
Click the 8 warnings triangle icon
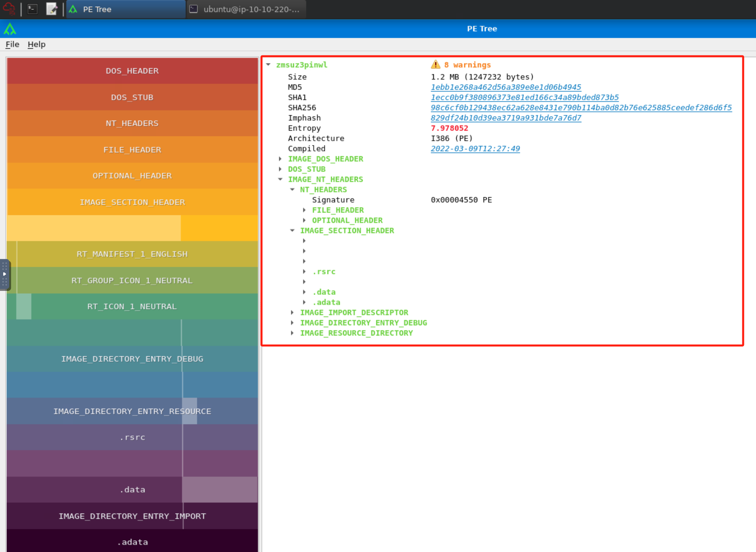[435, 64]
